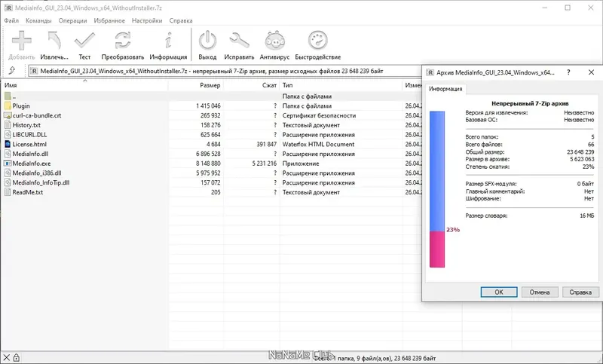Viewport: 603px width, 364px height.
Task: Click the Справка button in dialog
Action: click(x=580, y=292)
